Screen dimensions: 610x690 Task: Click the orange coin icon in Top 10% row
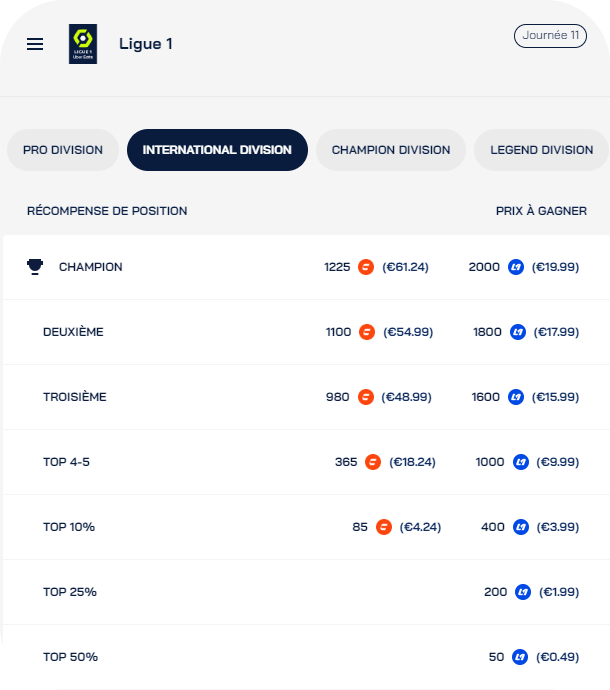[x=384, y=527]
